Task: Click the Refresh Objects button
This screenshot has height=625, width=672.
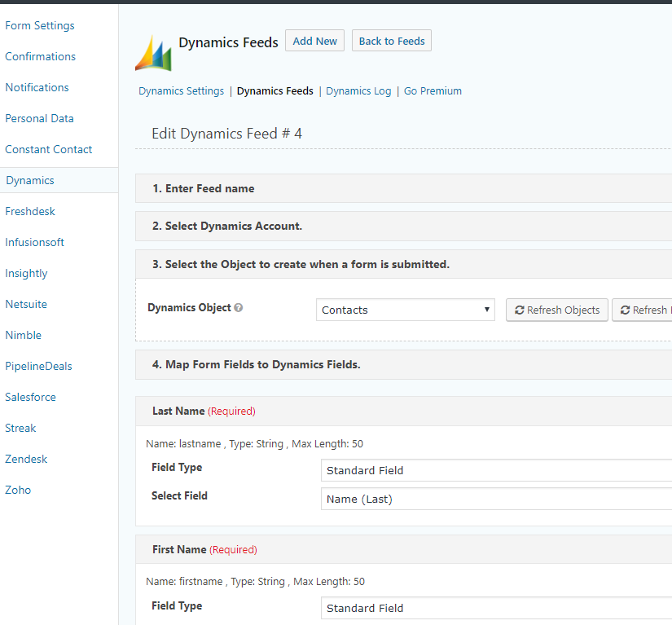Action: [556, 310]
